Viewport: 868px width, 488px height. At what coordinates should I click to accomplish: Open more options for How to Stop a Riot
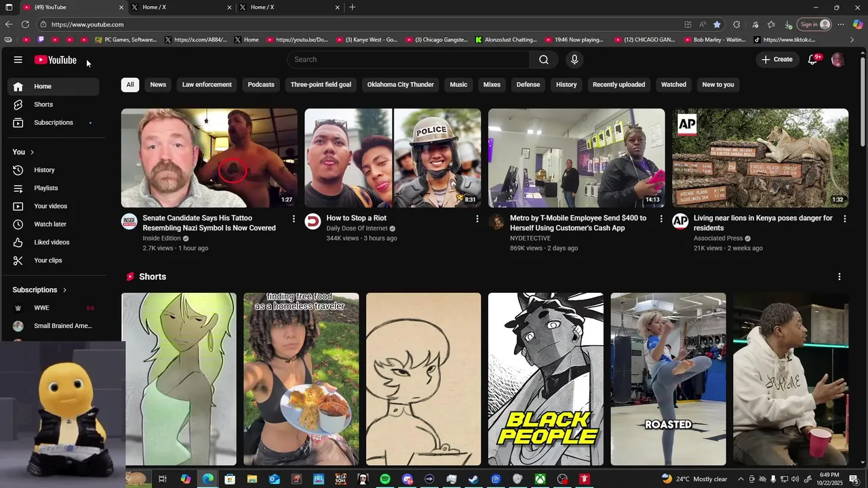(477, 219)
